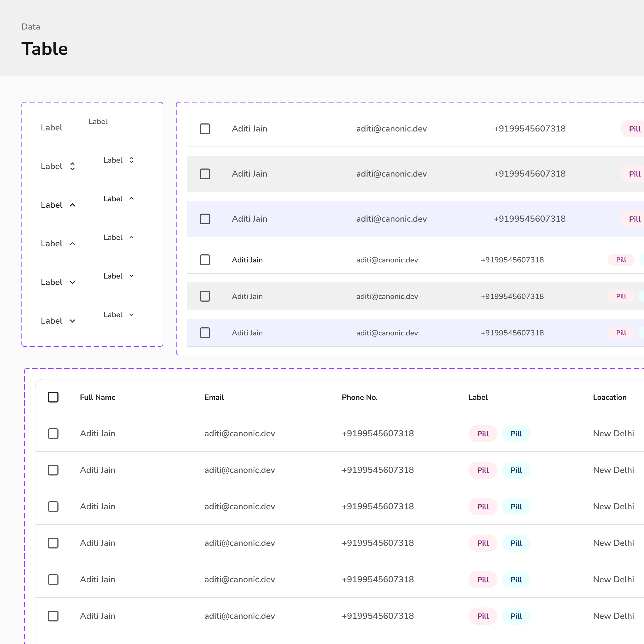644x644 pixels.
Task: Click down chevron next to small black Label
Action: (x=131, y=276)
